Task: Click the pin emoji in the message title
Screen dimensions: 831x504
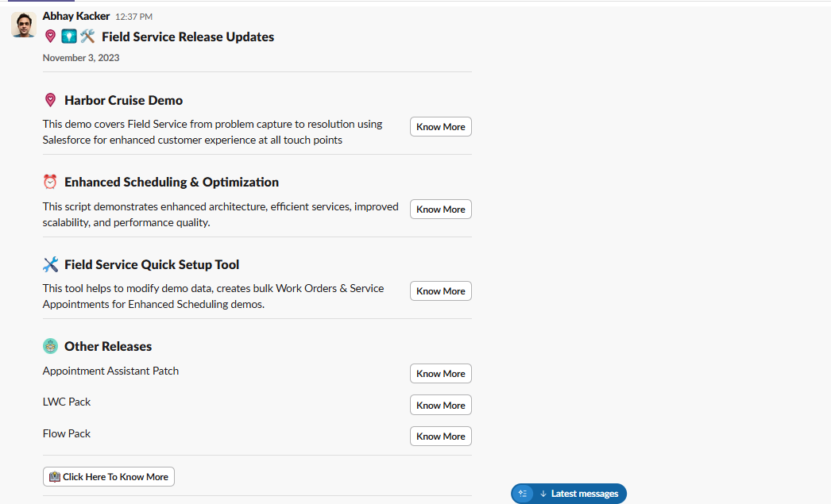Action: (50, 37)
